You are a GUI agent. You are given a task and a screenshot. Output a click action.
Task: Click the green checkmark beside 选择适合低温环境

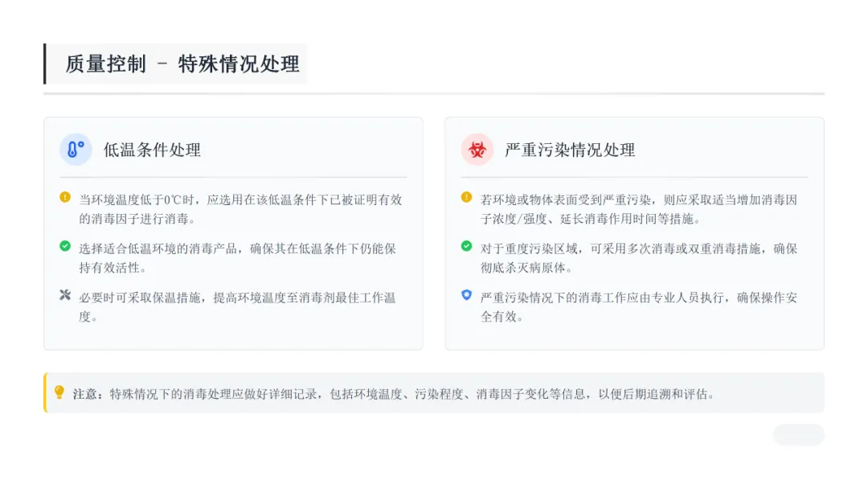(x=65, y=246)
